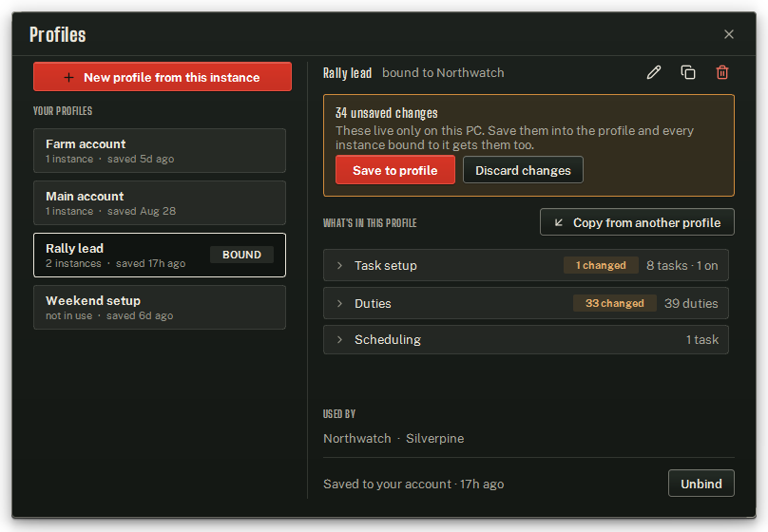Click 'Saved to your account · 17h ago' text

413,484
